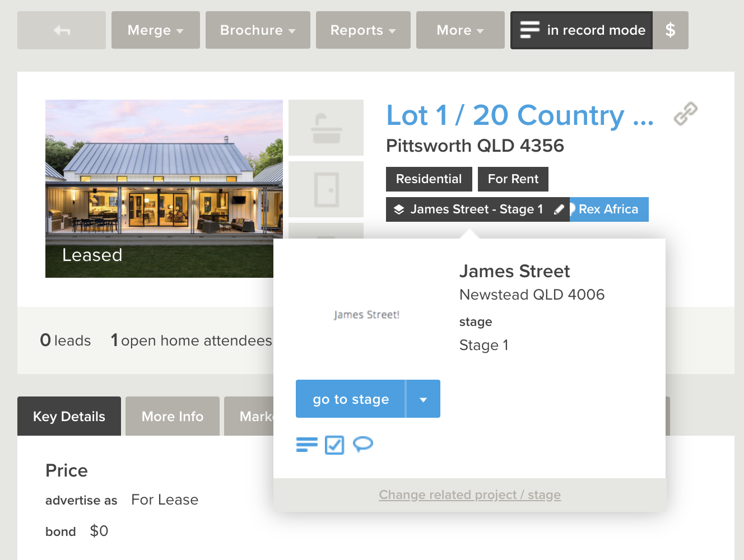Switch to the More Info tab

point(173,417)
